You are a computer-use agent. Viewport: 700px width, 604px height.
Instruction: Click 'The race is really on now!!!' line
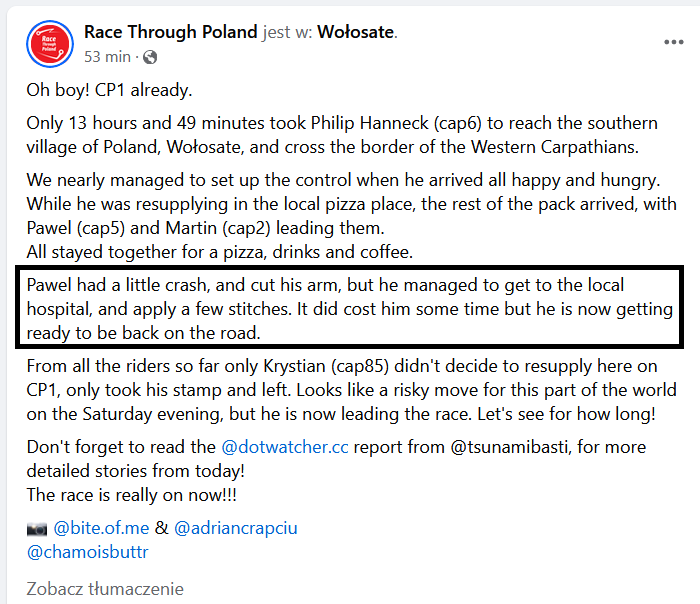[132, 495]
